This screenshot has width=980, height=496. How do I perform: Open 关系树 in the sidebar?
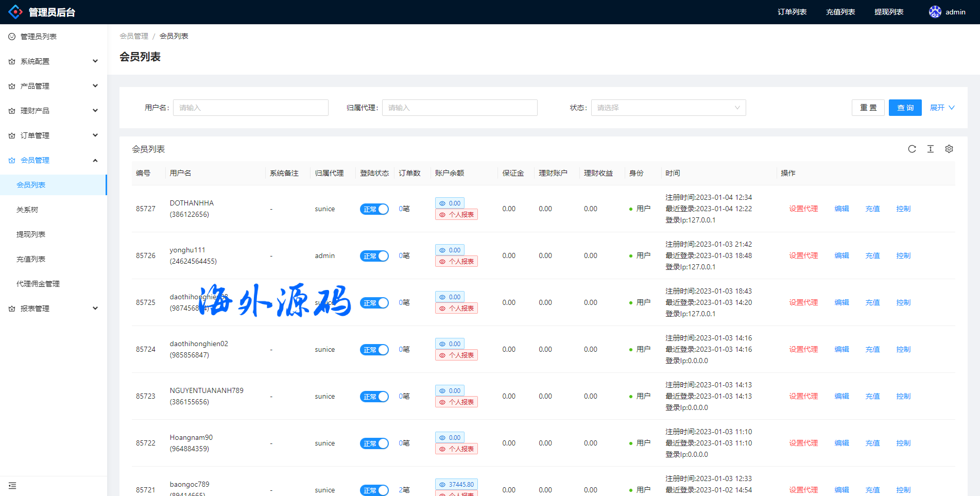click(27, 210)
